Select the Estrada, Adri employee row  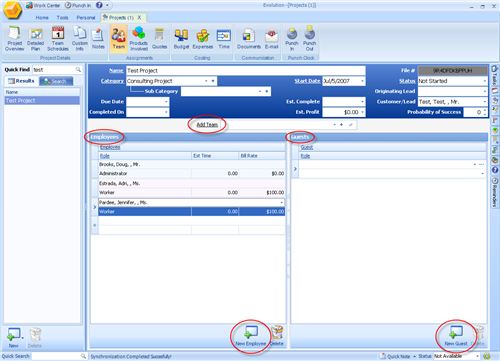coord(191,183)
